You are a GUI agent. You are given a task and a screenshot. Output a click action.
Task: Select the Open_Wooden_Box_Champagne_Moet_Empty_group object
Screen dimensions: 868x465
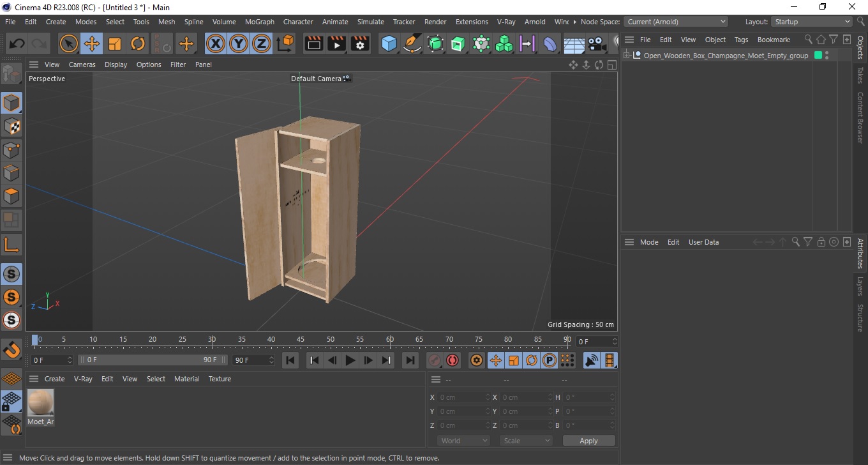click(726, 56)
